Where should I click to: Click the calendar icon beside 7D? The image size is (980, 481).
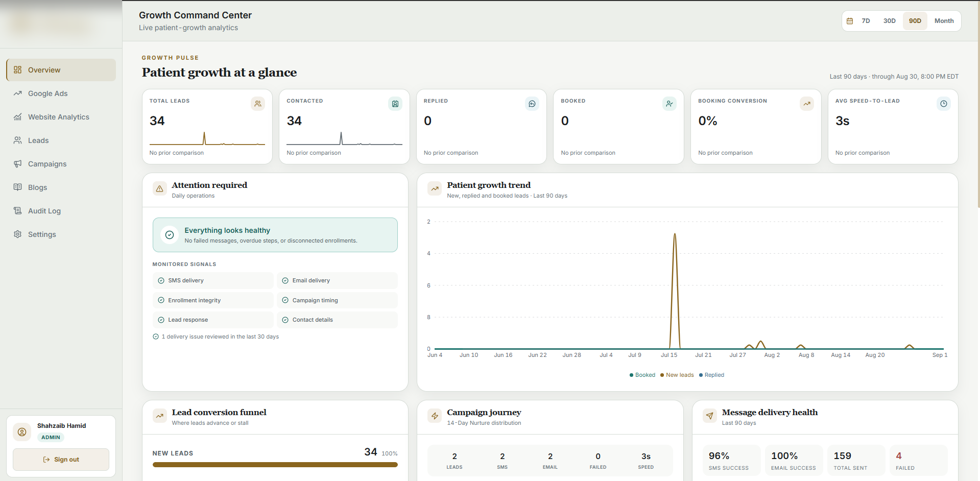(850, 21)
